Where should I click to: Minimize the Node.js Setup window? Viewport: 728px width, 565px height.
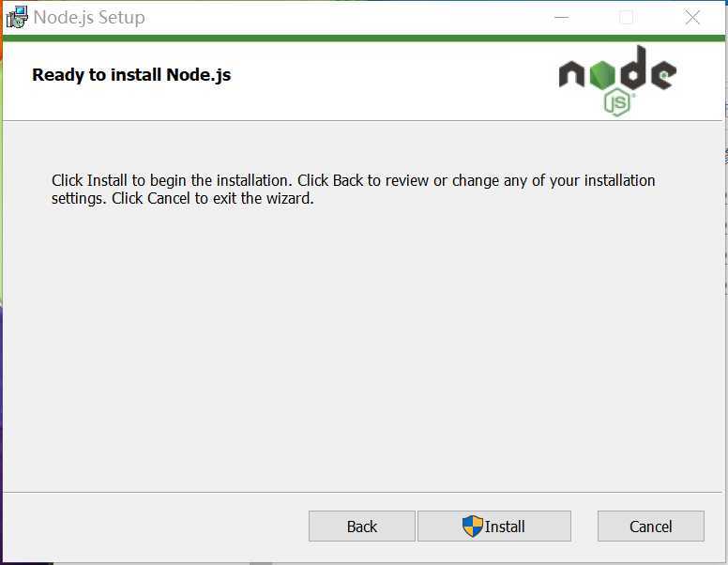(561, 18)
